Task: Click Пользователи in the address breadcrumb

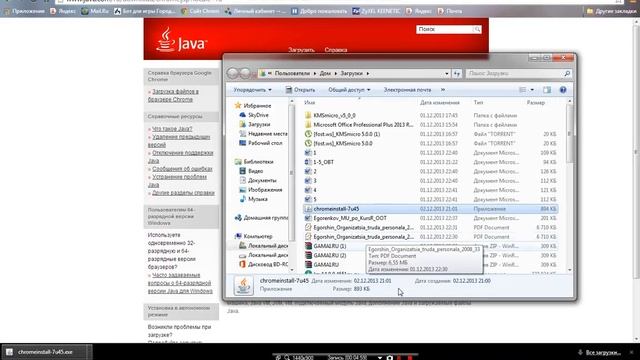Action: tap(292, 73)
